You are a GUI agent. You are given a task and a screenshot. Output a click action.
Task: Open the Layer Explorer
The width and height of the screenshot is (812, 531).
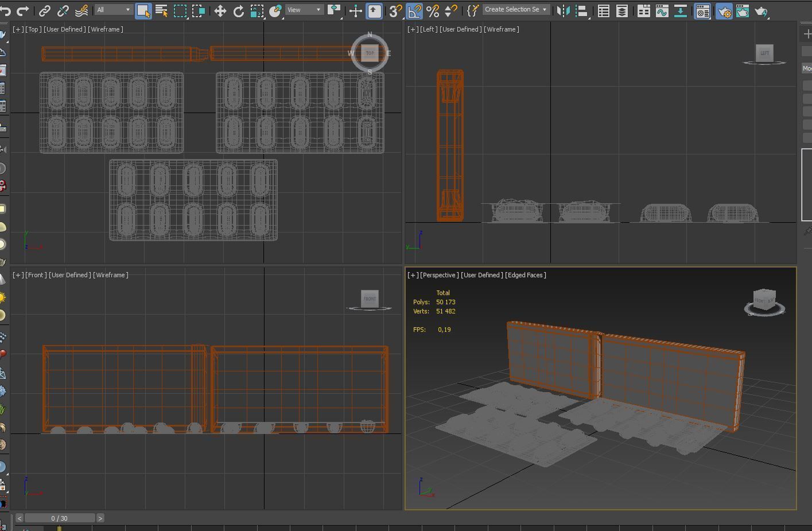pyautogui.click(x=621, y=10)
